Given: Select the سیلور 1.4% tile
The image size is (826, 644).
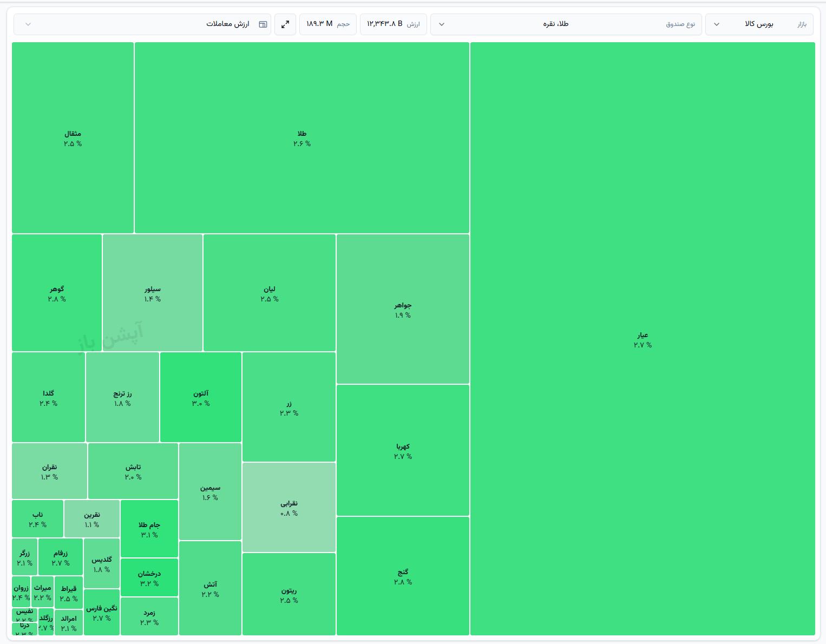Looking at the screenshot, I should (153, 293).
